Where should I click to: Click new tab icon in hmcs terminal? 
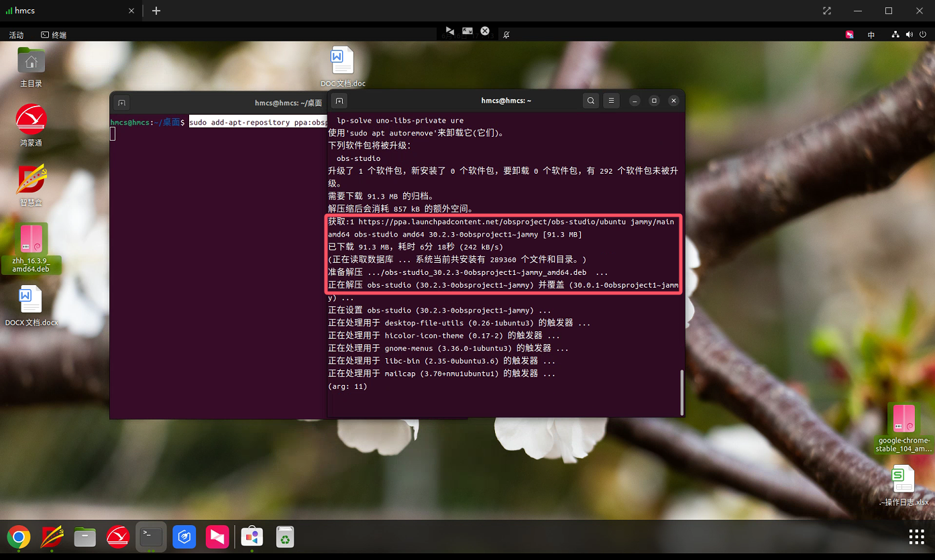(x=339, y=101)
